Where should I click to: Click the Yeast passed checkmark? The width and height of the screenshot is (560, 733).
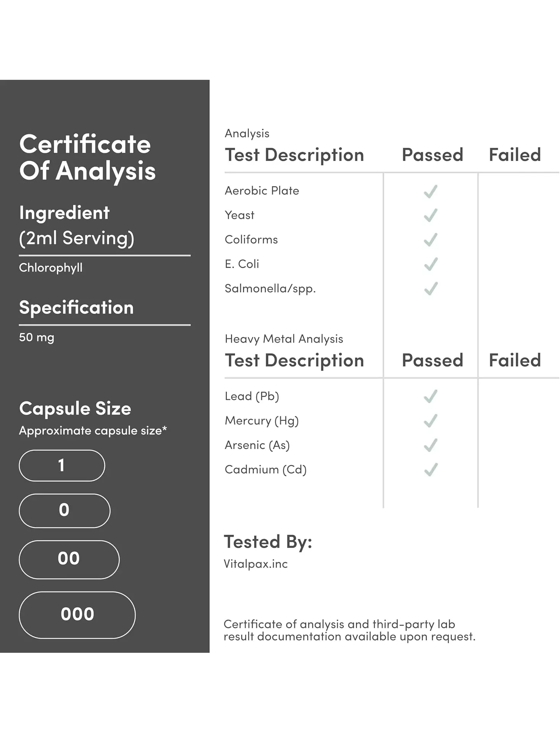(431, 215)
